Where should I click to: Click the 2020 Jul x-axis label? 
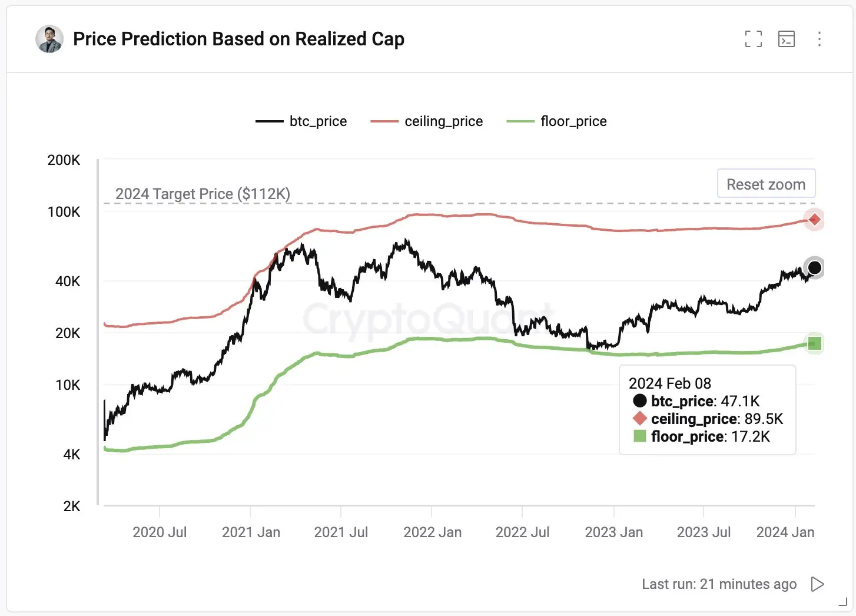160,532
